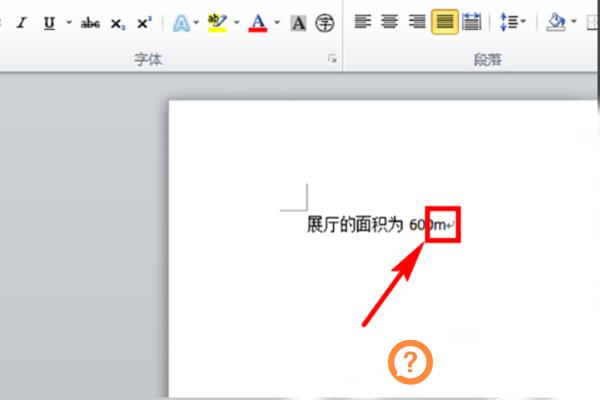This screenshot has height=400, width=600.
Task: Place cursor after the letter m
Action: click(446, 225)
